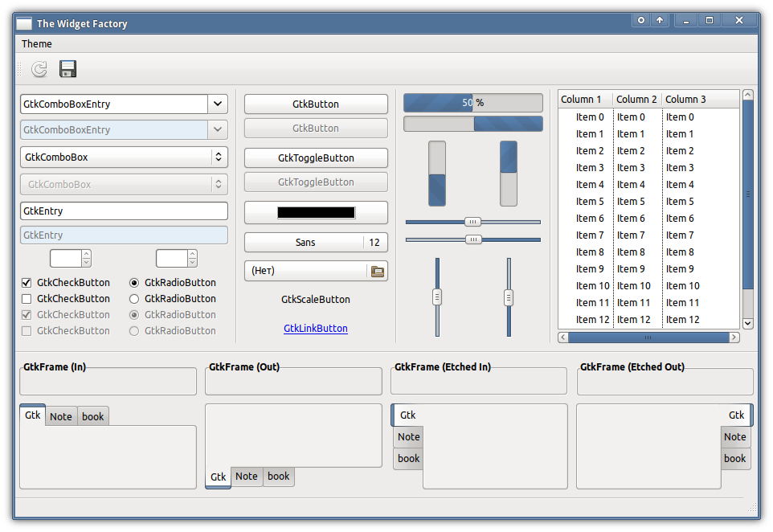Sort by the Column 2 header
This screenshot has height=532, width=773.
click(x=637, y=99)
